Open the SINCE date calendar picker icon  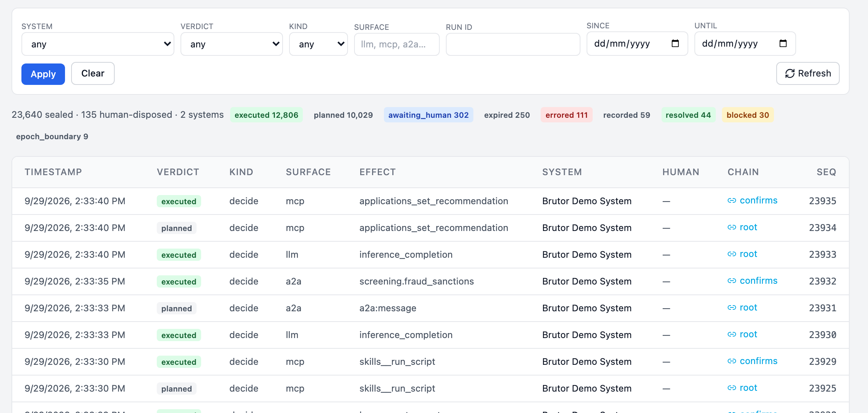(x=675, y=43)
